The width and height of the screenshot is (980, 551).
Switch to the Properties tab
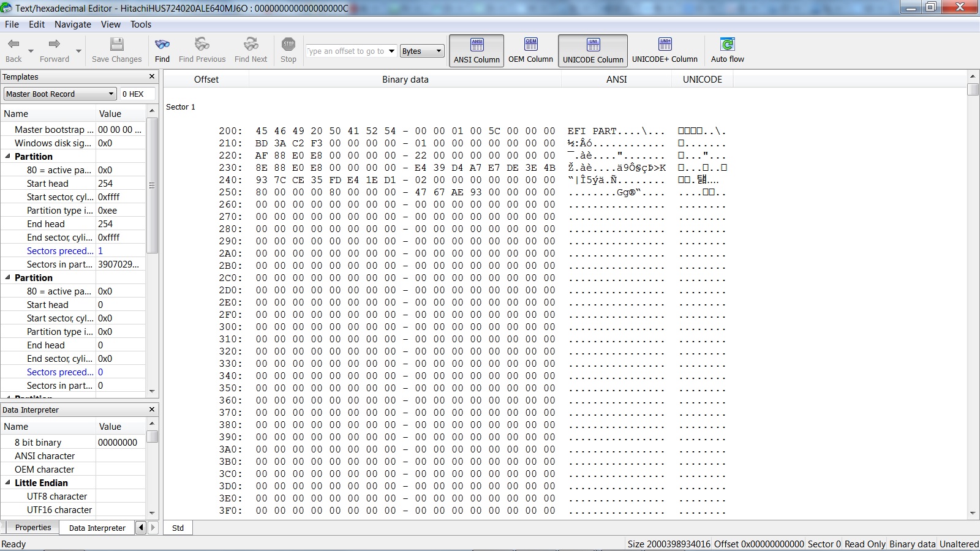33,528
